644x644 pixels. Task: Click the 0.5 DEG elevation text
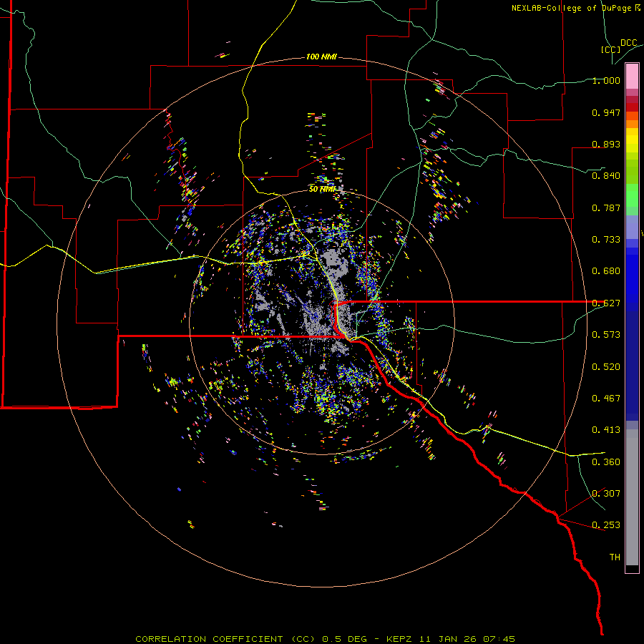click(344, 639)
